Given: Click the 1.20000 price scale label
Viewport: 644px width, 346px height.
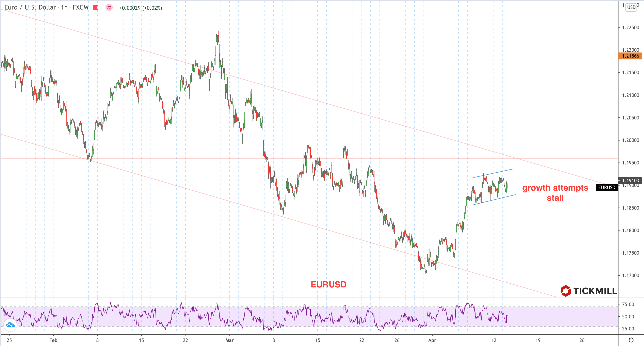Looking at the screenshot, I should coord(630,140).
